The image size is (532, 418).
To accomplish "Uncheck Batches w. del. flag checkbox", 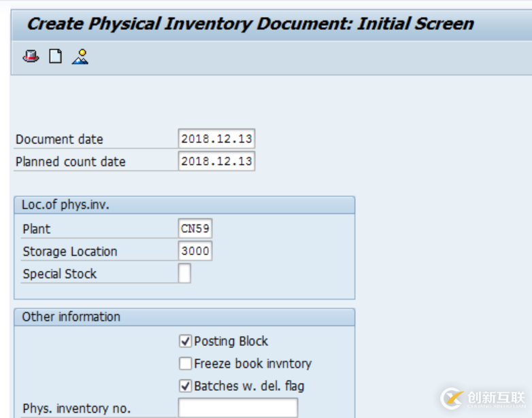I will (185, 386).
